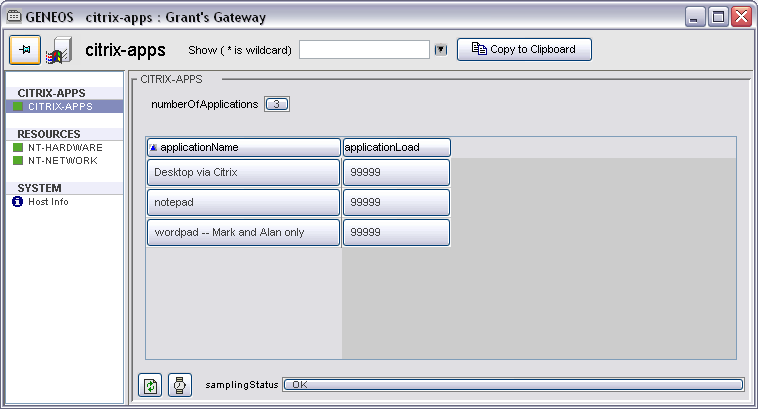Open the Host Info entry
The width and height of the screenshot is (758, 409).
(48, 202)
